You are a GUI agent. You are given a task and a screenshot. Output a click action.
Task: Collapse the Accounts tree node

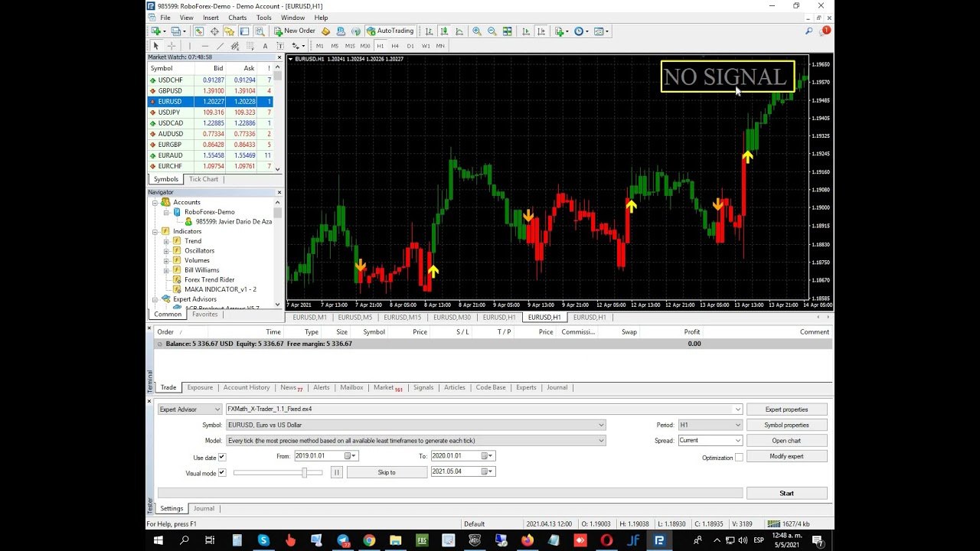(x=155, y=202)
